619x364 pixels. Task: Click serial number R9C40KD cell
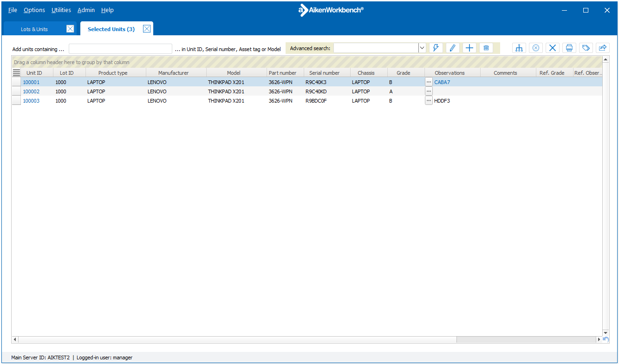click(327, 91)
